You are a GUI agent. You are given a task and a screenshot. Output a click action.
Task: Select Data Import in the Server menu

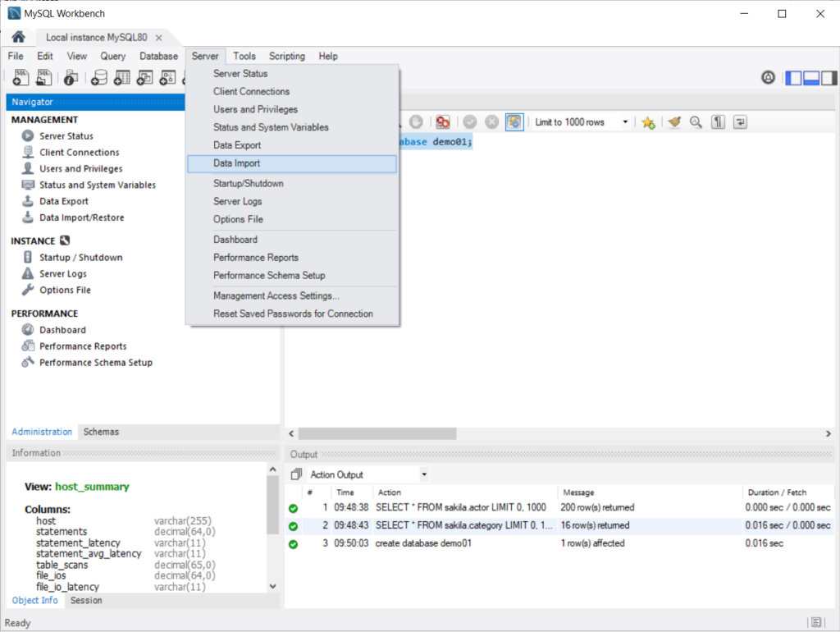292,163
